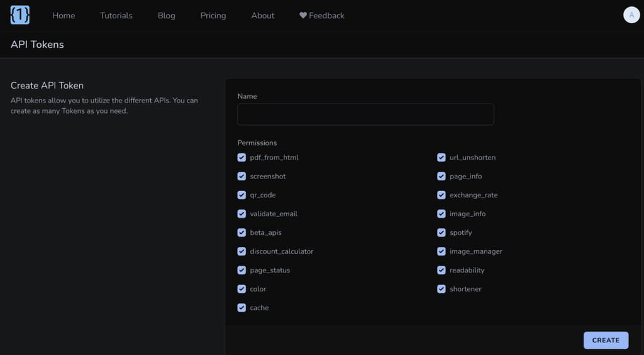644x355 pixels.
Task: Open the Pricing page
Action: (x=213, y=16)
